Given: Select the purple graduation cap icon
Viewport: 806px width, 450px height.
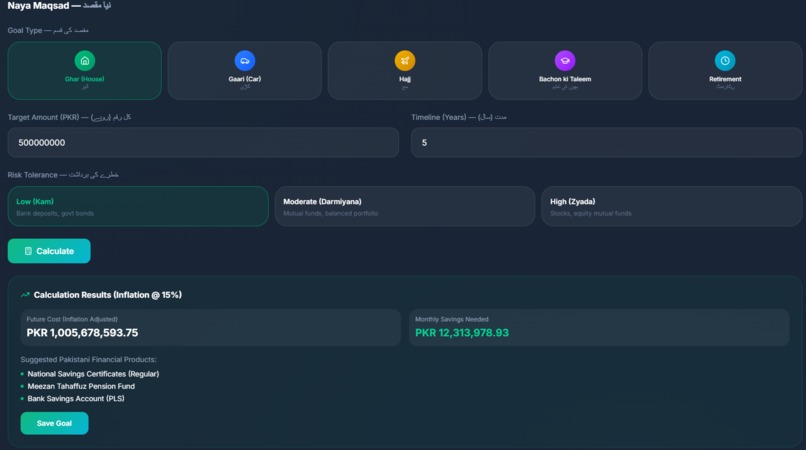Looking at the screenshot, I should [x=565, y=61].
